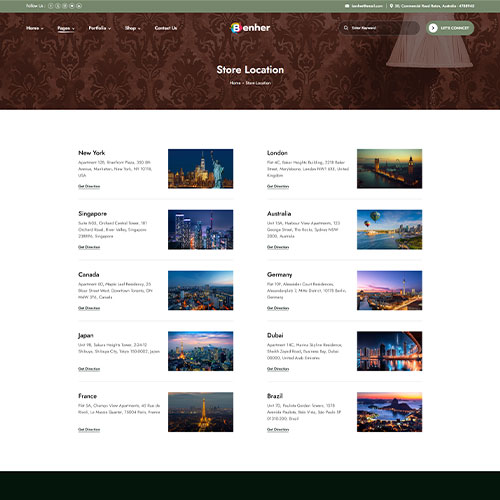Expand the Home menu dropdown
This screenshot has height=500, width=500.
[35, 28]
